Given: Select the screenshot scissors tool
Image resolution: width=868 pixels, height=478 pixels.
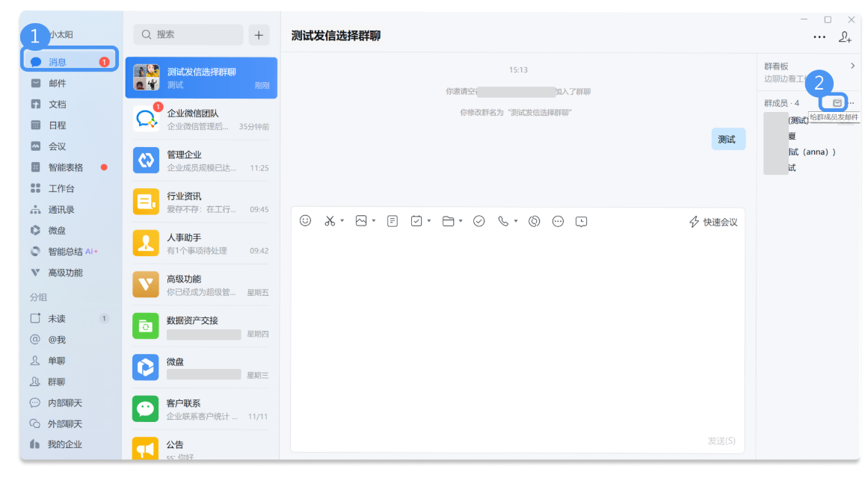Looking at the screenshot, I should pos(331,220).
